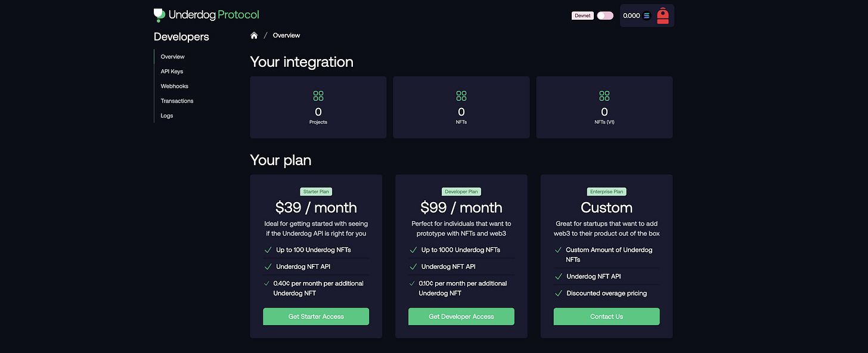Screen dimensions: 868x353
Task: Click Discounted overage pricing text
Action: [607, 293]
